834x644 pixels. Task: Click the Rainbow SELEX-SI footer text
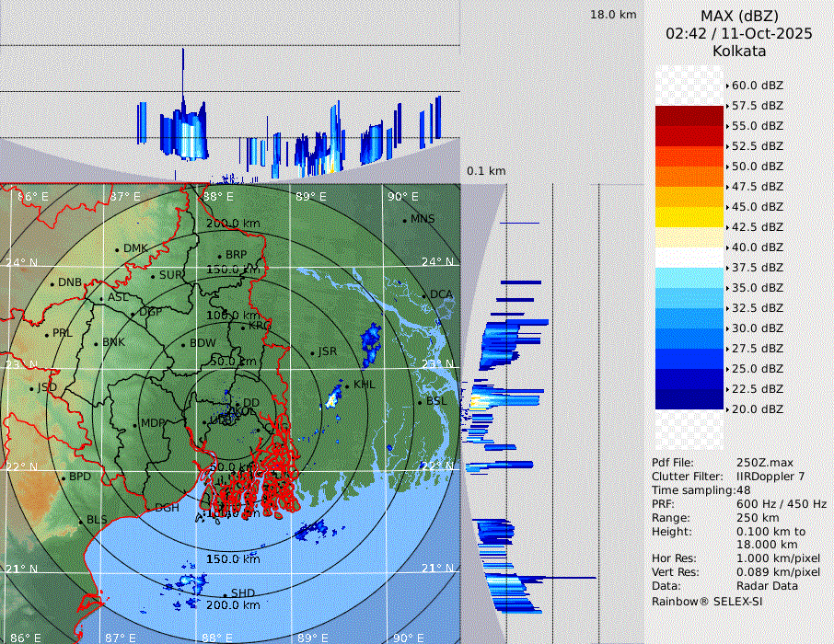pyautogui.click(x=707, y=602)
